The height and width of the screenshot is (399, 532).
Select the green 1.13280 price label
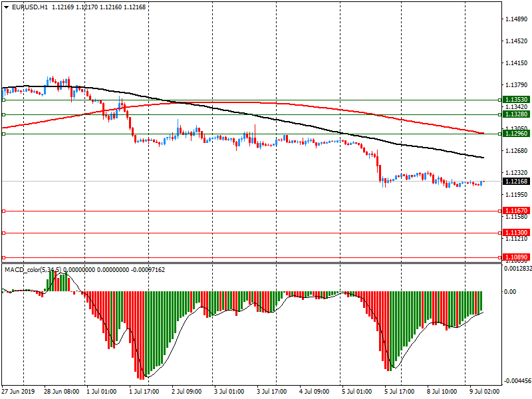click(x=516, y=114)
